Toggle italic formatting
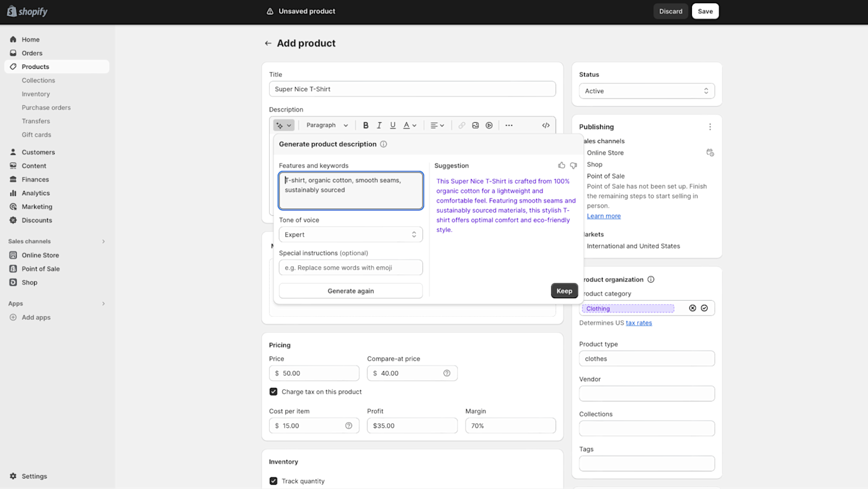The width and height of the screenshot is (868, 489). (x=379, y=125)
